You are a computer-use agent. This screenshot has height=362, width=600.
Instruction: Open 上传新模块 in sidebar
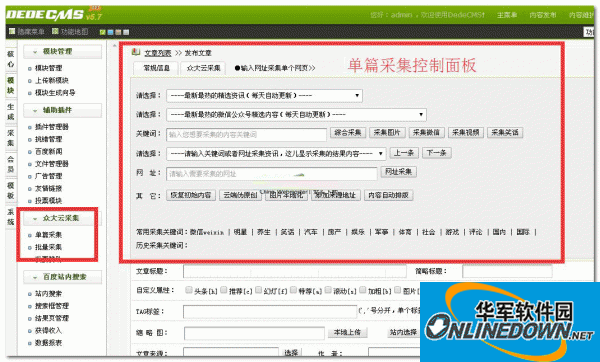[x=52, y=80]
